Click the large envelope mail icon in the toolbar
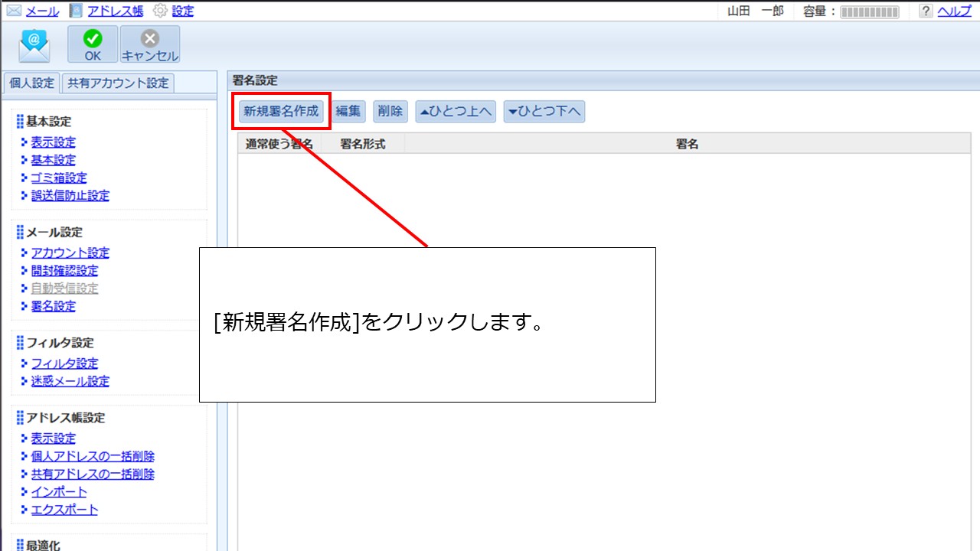980x551 pixels. (34, 46)
